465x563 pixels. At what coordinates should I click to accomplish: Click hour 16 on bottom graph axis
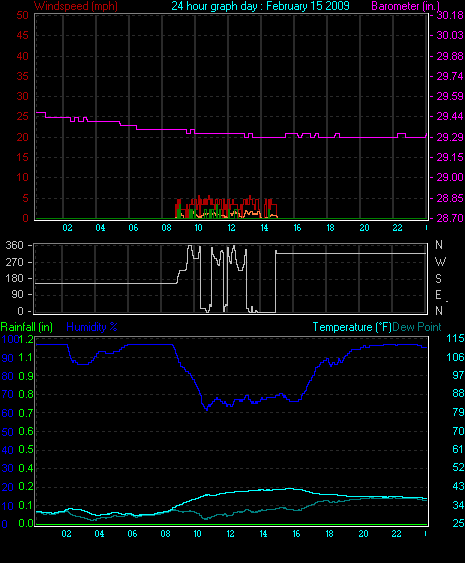pyautogui.click(x=296, y=534)
